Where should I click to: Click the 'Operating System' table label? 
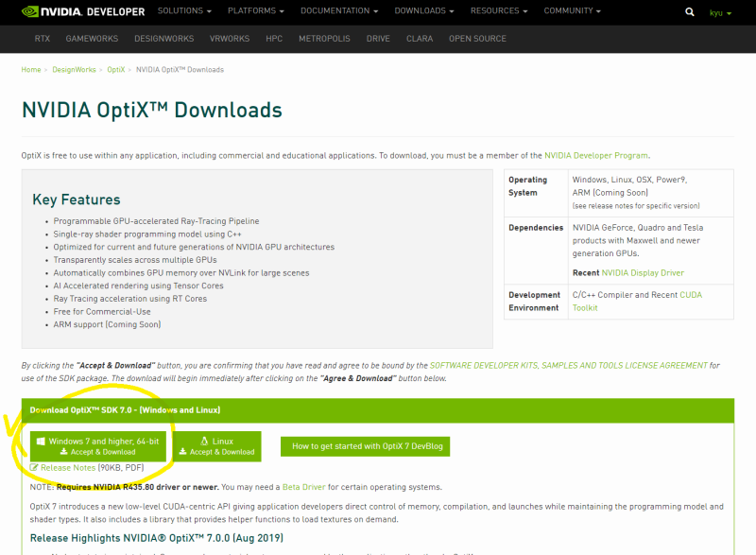(x=527, y=186)
